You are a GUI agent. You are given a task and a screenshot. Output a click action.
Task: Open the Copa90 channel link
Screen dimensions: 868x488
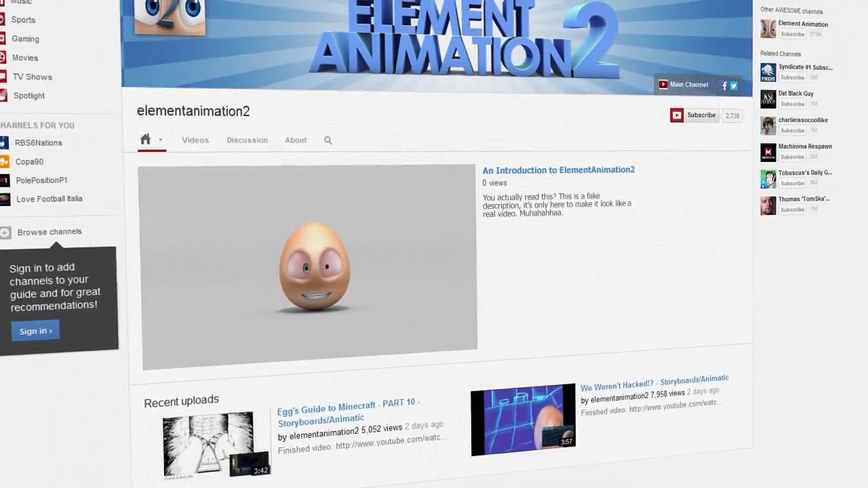point(29,161)
